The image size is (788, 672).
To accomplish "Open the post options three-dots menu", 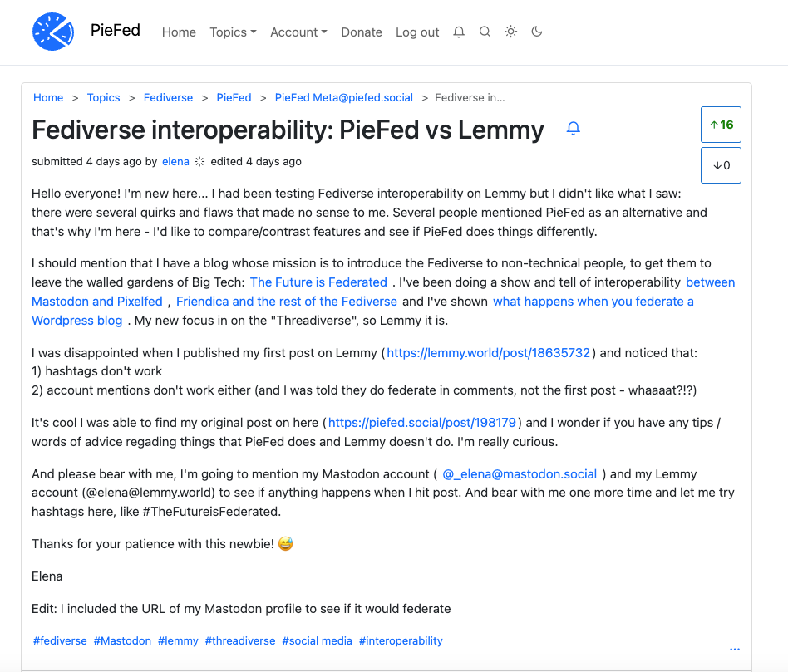I will point(734,650).
